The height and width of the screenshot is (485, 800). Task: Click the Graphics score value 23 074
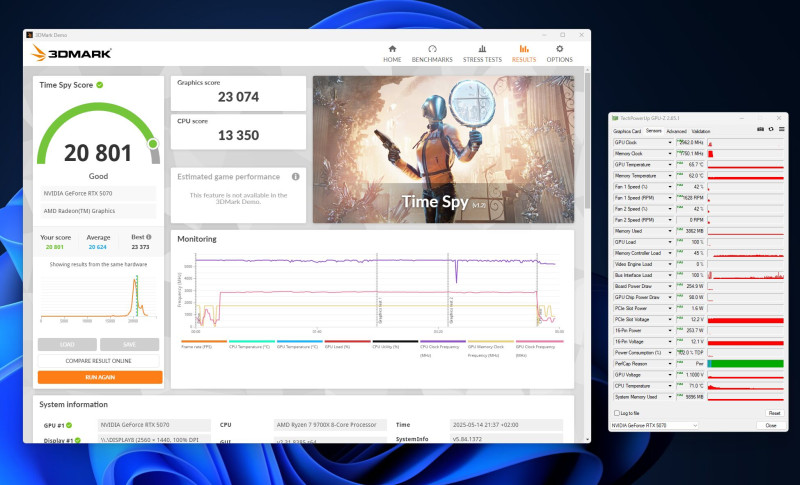[x=238, y=97]
